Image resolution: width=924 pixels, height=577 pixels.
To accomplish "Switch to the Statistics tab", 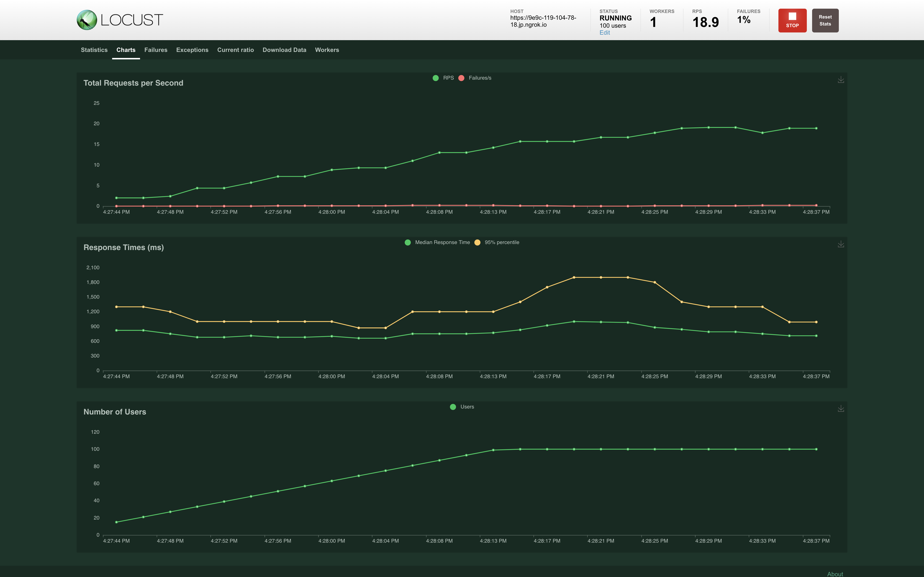I will (x=94, y=50).
